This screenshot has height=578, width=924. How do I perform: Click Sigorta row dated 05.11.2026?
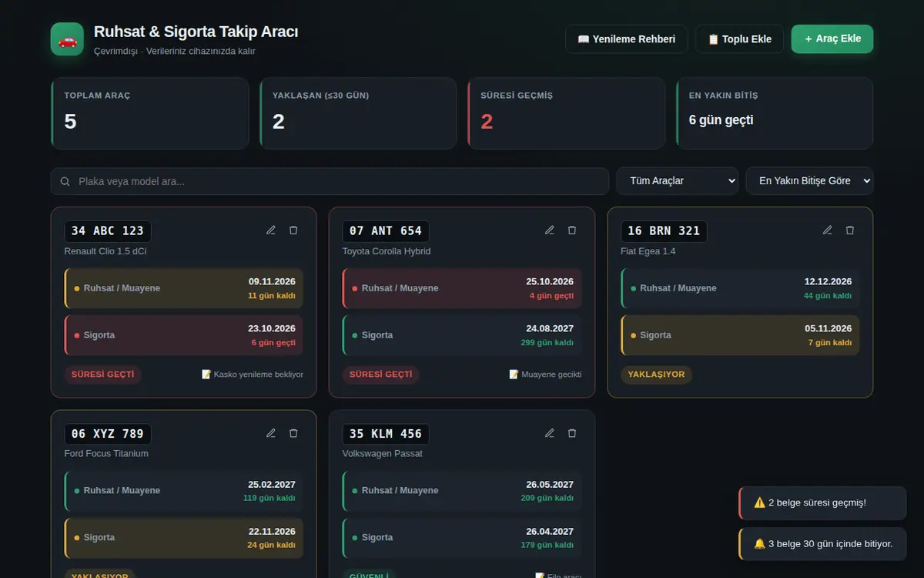click(x=740, y=335)
